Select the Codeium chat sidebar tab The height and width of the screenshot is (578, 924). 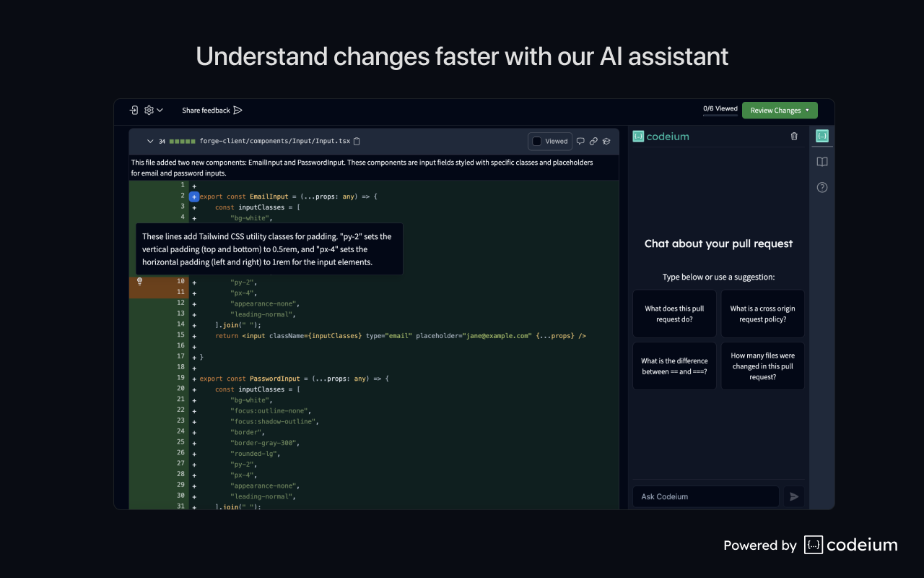coord(821,136)
